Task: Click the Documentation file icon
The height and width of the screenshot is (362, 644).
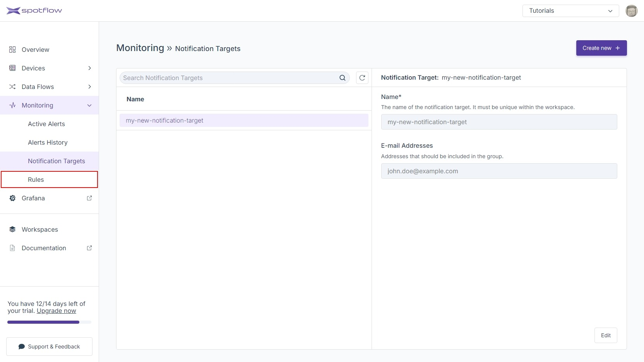Action: [x=12, y=248]
